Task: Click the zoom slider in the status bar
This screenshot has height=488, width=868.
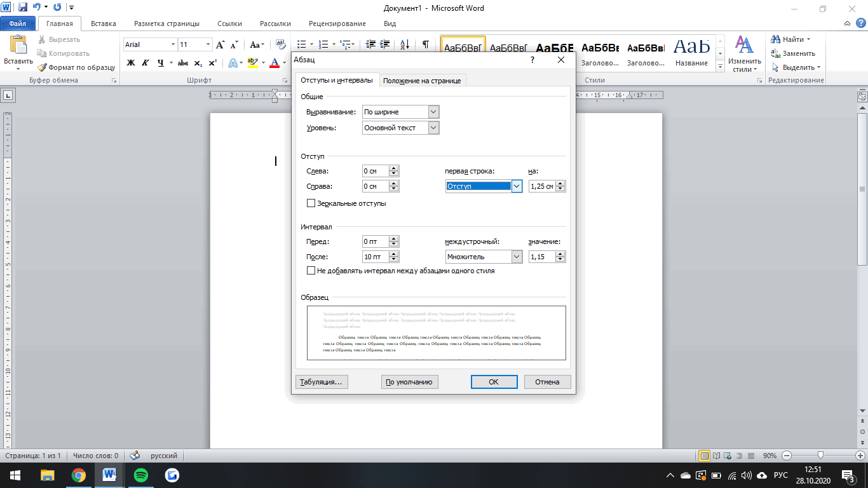Action: tap(821, 456)
